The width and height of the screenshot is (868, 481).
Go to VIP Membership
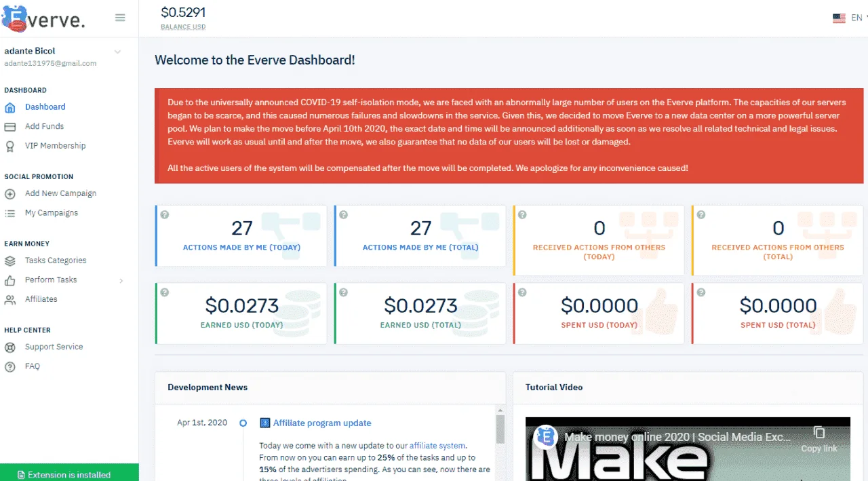[x=56, y=146]
